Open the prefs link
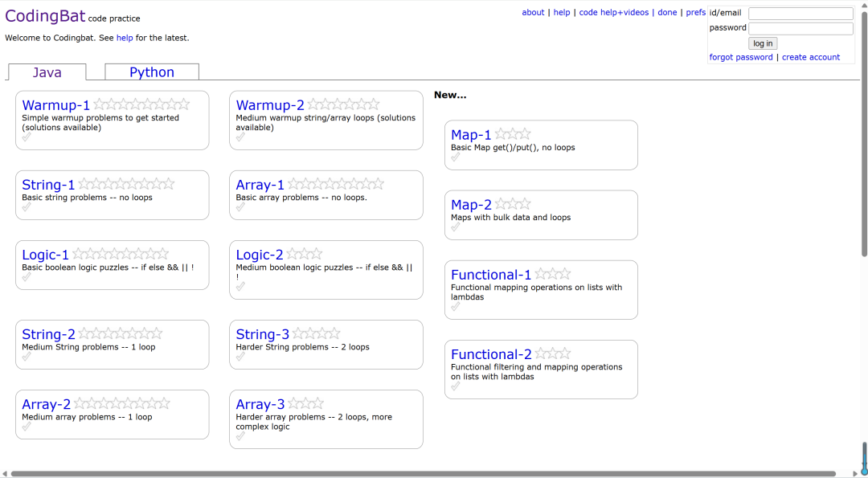The image size is (868, 478). [696, 12]
